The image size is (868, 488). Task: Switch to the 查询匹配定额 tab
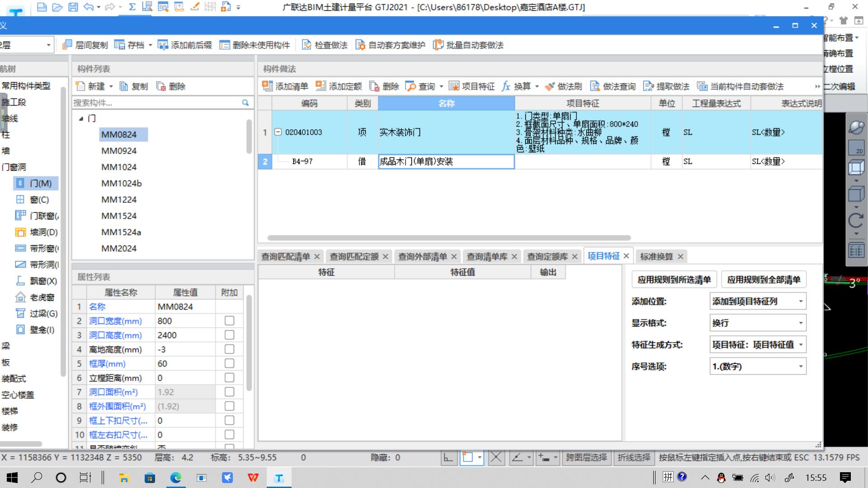coord(354,257)
